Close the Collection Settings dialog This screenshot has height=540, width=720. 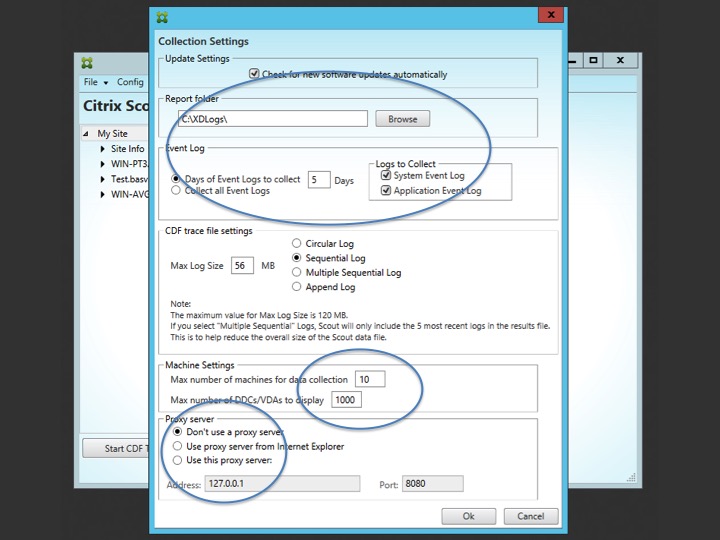pos(551,15)
